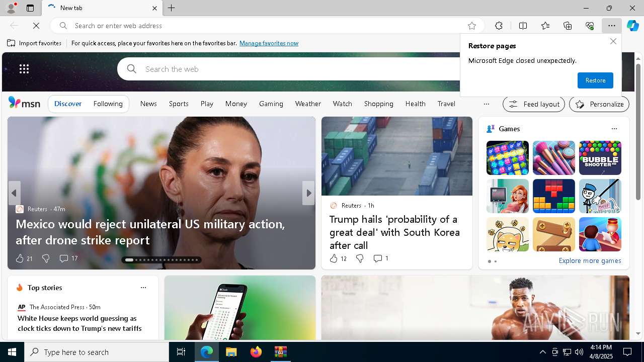
Task: Stop loading the page
Action: pyautogui.click(x=37, y=26)
